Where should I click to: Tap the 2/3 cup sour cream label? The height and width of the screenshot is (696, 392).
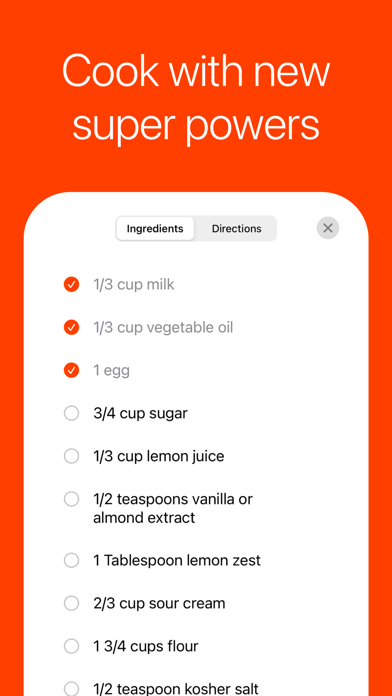pyautogui.click(x=159, y=603)
